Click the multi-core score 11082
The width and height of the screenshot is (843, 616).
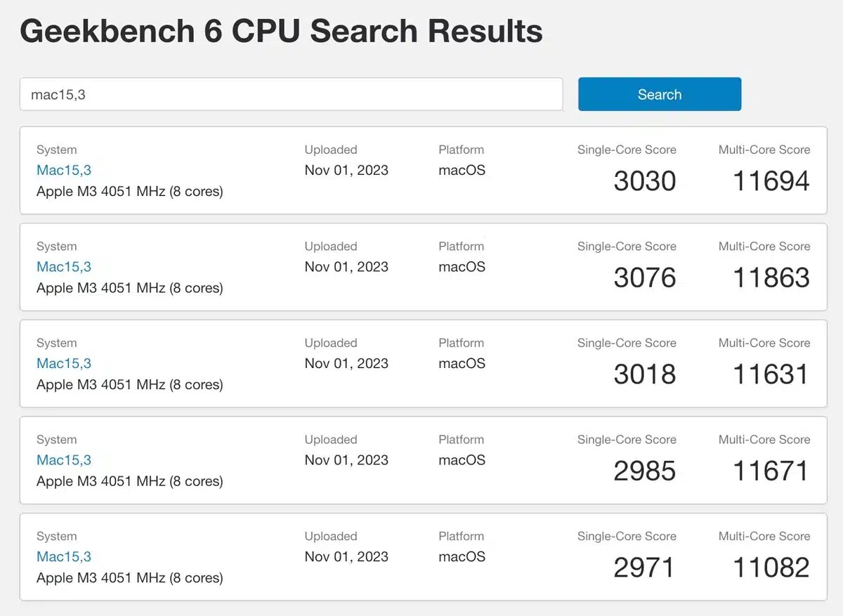tap(771, 568)
